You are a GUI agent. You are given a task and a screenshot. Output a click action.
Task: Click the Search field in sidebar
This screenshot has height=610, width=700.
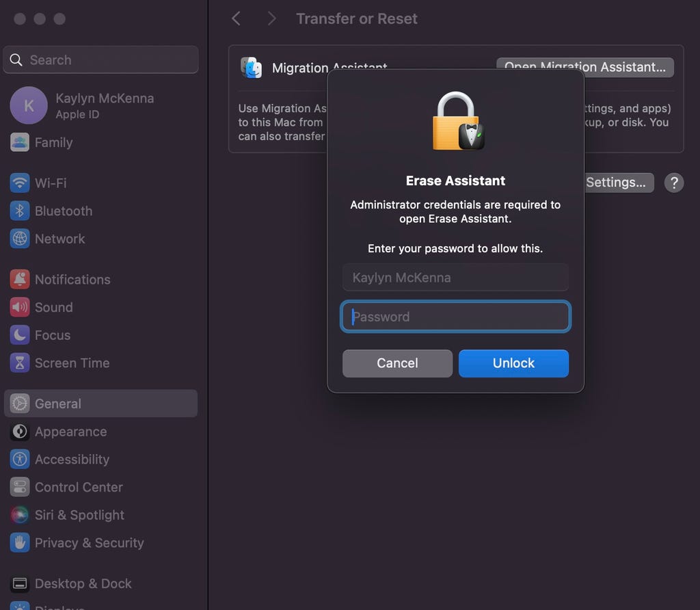coord(101,60)
